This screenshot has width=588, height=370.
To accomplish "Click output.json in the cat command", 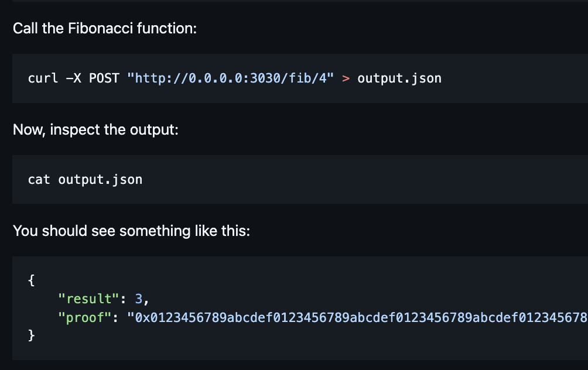I will click(100, 179).
